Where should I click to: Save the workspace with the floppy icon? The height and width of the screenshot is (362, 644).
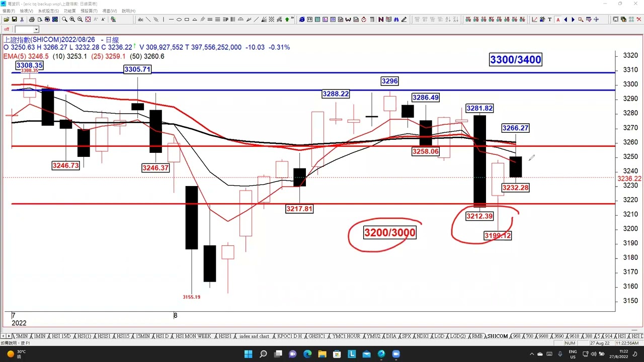14,20
